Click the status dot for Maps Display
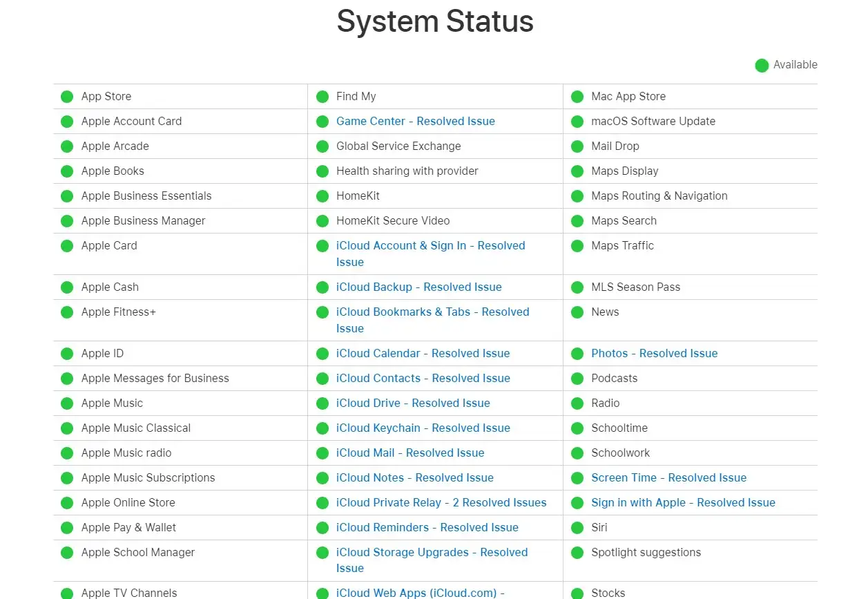Screen dimensions: 868x599 coord(577,171)
